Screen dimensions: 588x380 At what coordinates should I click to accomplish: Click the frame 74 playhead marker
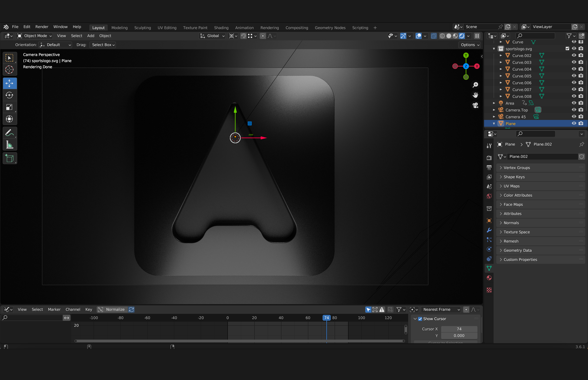coord(326,318)
